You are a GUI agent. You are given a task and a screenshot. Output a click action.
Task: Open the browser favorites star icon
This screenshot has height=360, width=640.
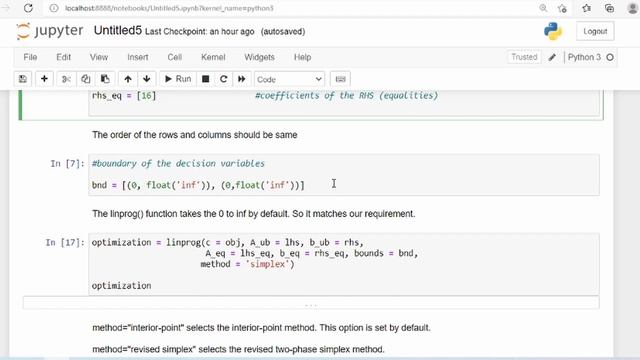coord(586,8)
